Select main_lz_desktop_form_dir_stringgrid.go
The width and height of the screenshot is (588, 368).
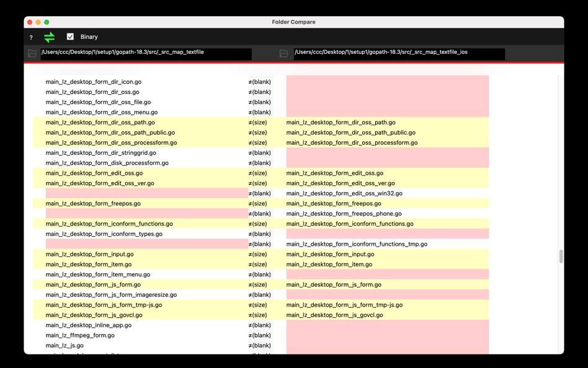pyautogui.click(x=101, y=153)
